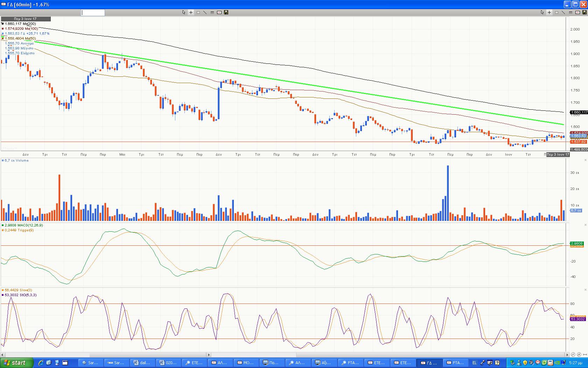Click the date tag Πεμ 3 Ιουν 17 on the time axis
Image resolution: width=588 pixels, height=368 pixels.
point(558,155)
